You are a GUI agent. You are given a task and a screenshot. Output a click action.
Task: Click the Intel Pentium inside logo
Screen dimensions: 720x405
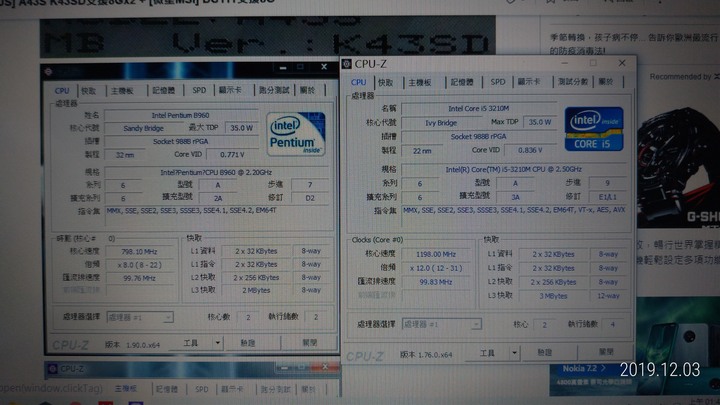296,134
